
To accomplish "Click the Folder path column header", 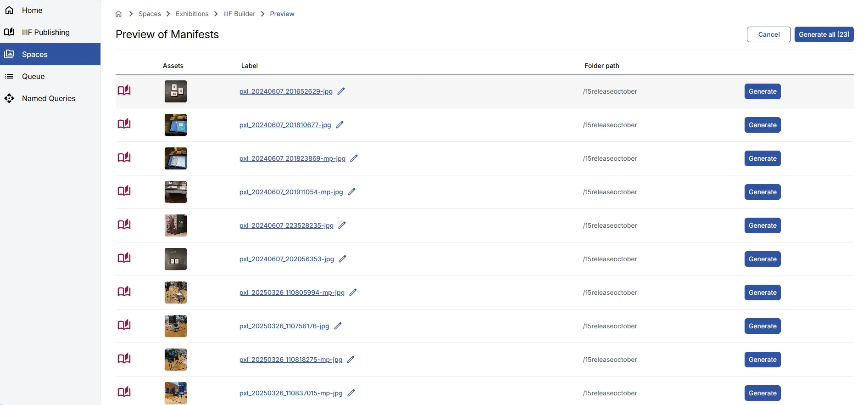I will tap(601, 66).
